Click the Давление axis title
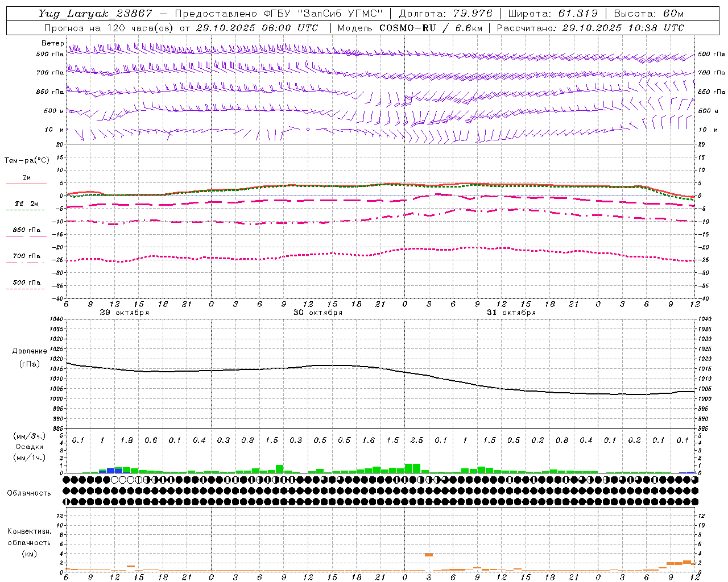Screen dimensions: 728x582 [x=30, y=351]
